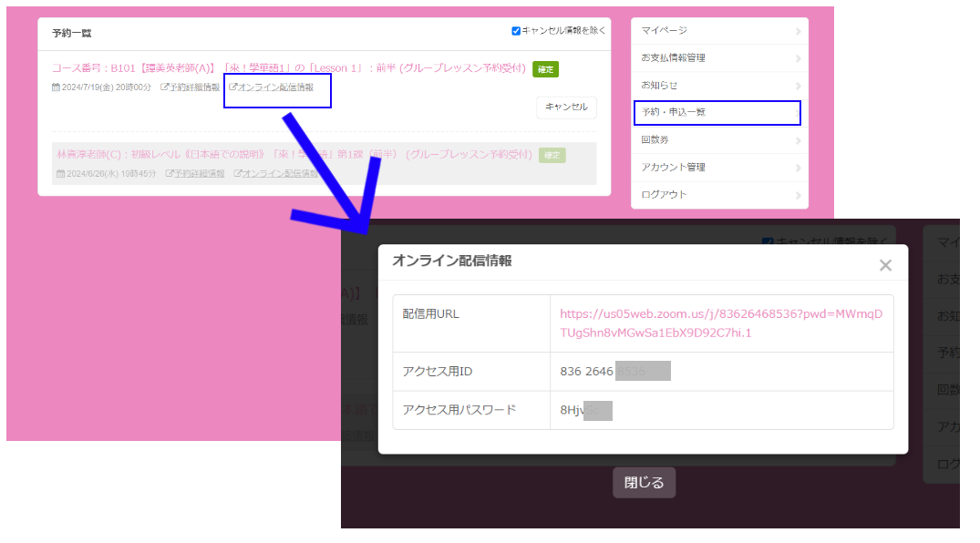This screenshot has width=980, height=543.
Task: Select アカウント管理 from the side menu
Action: pyautogui.click(x=673, y=168)
